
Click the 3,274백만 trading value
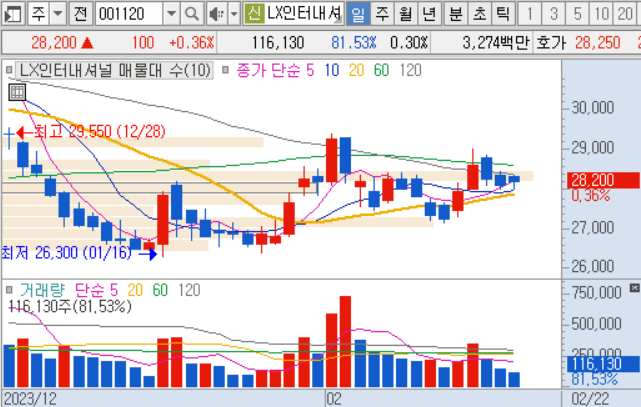tap(495, 42)
